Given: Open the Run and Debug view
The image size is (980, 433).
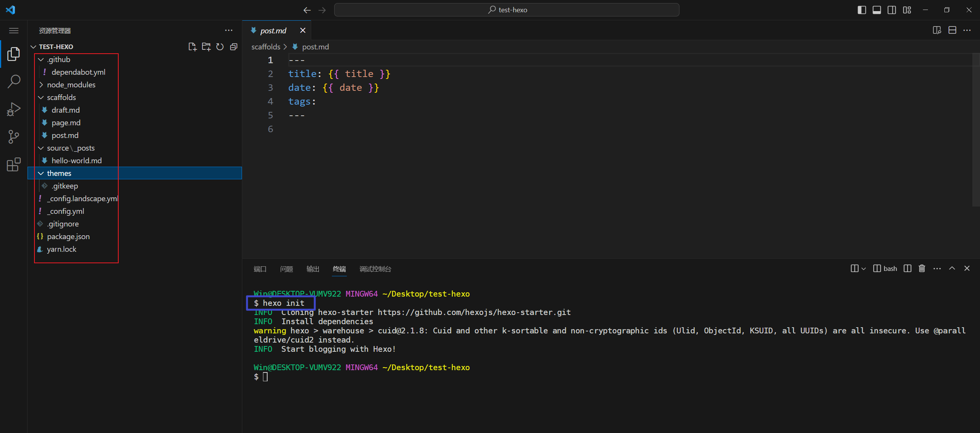Looking at the screenshot, I should tap(14, 109).
